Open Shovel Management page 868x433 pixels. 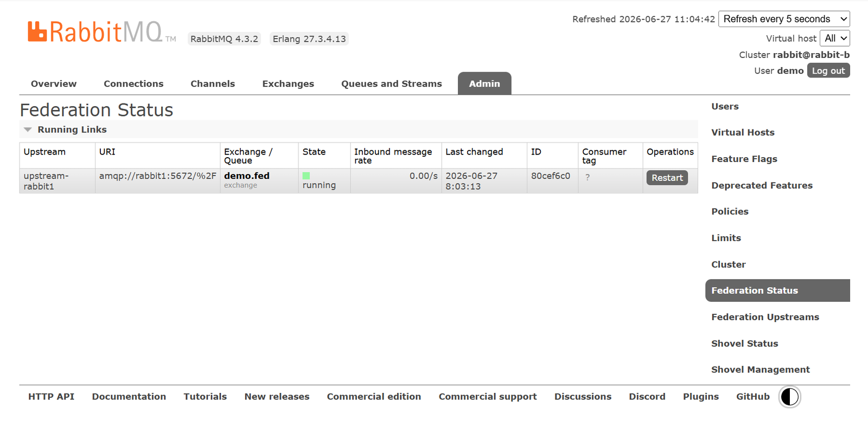(760, 370)
